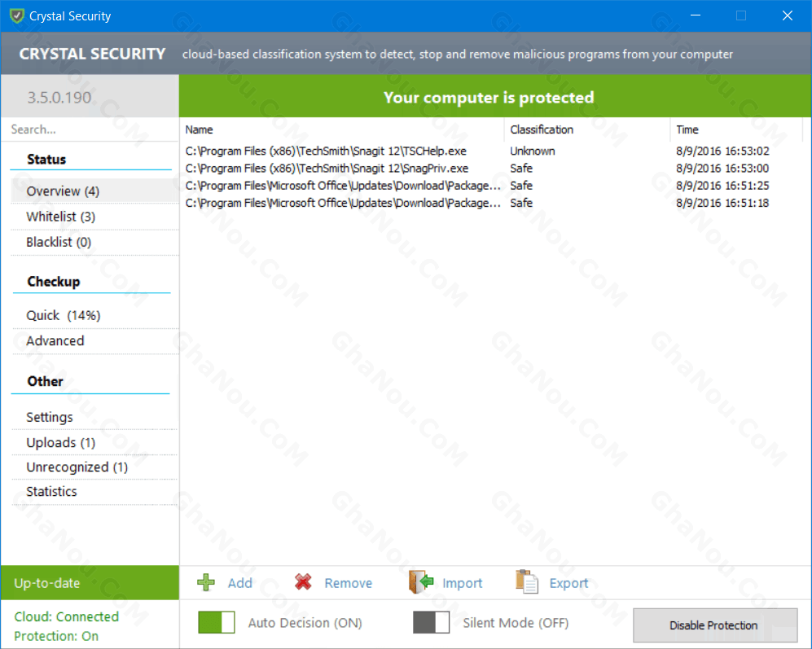Click the Checkup section heading
Viewport: 812px width, 649px height.
tap(54, 281)
